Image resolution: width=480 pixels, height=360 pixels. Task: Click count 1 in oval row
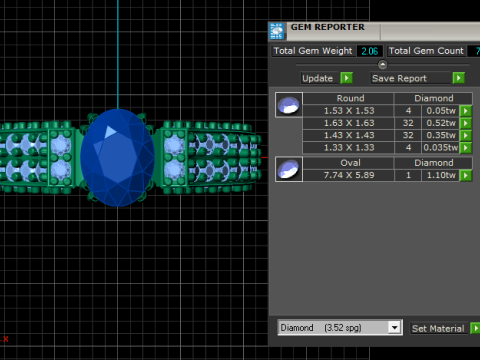tap(408, 175)
